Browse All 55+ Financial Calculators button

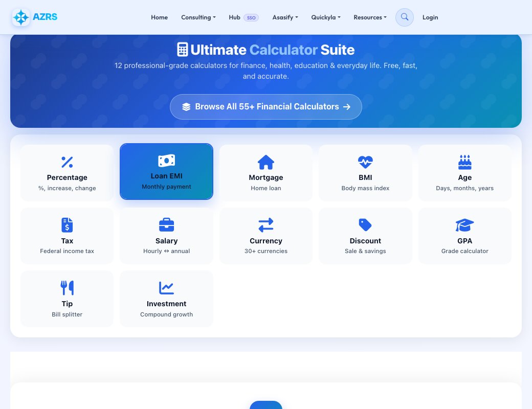(266, 107)
